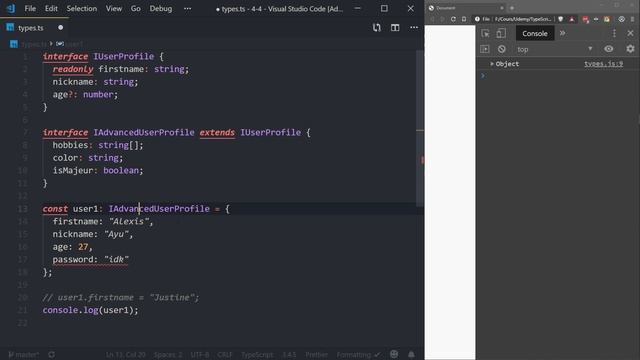
Task: Clear the console
Action: point(502,49)
